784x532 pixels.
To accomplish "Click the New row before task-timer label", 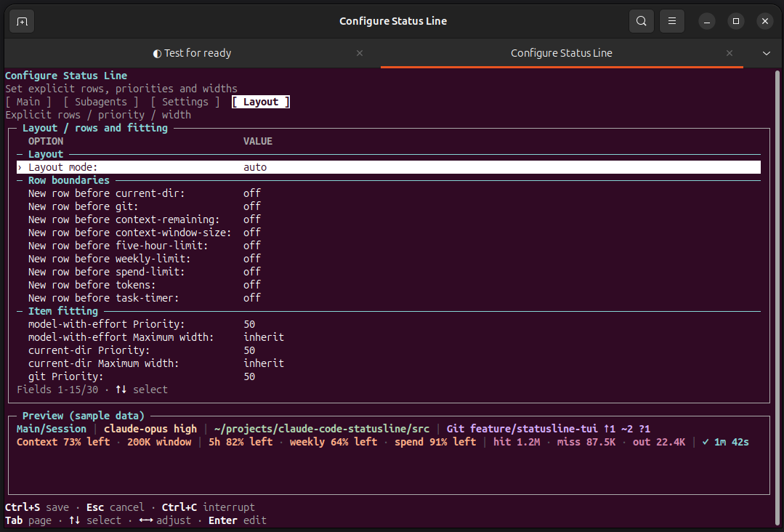I will pos(103,298).
